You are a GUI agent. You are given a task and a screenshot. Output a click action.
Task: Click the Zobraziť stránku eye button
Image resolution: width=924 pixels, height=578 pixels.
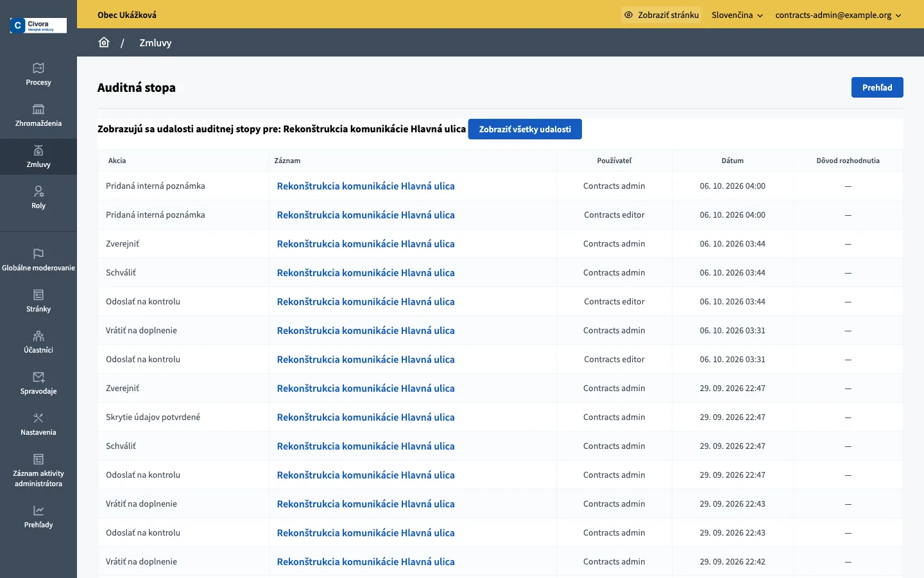[662, 15]
